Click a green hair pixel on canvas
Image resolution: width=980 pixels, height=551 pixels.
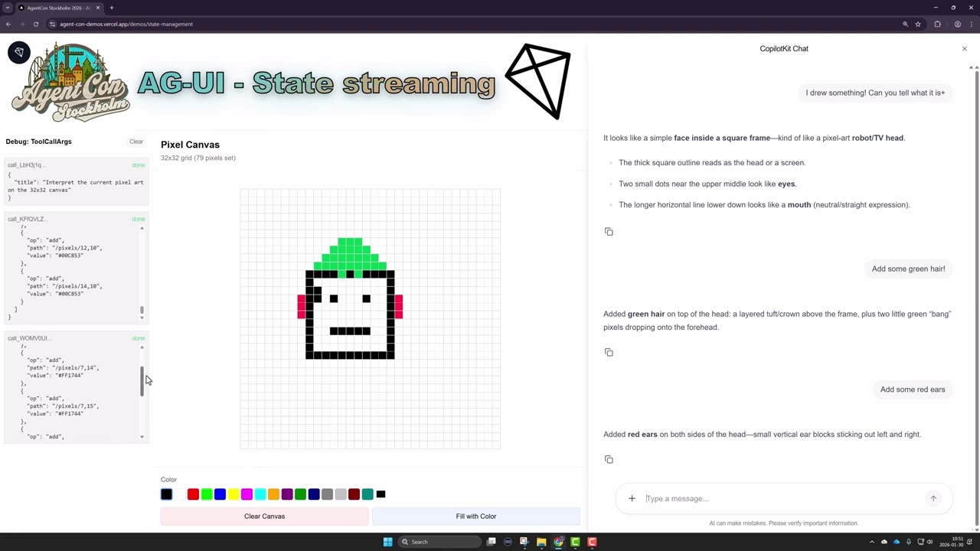pyautogui.click(x=350, y=254)
